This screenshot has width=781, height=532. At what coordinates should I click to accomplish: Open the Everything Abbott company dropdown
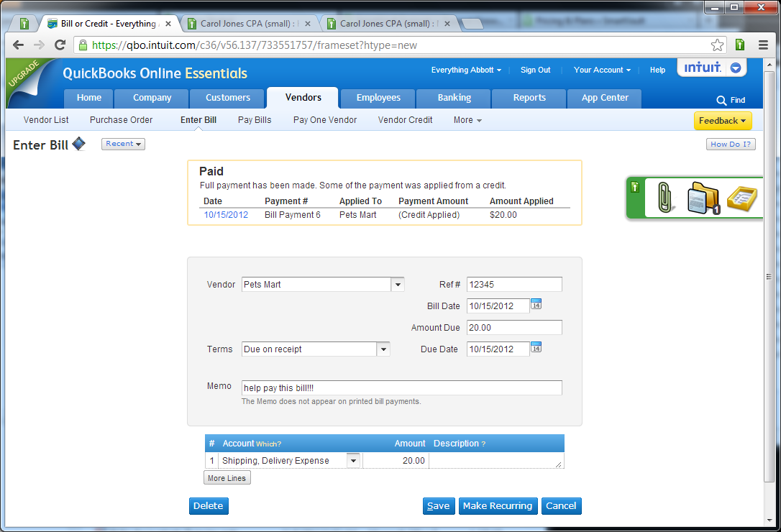[x=466, y=70]
